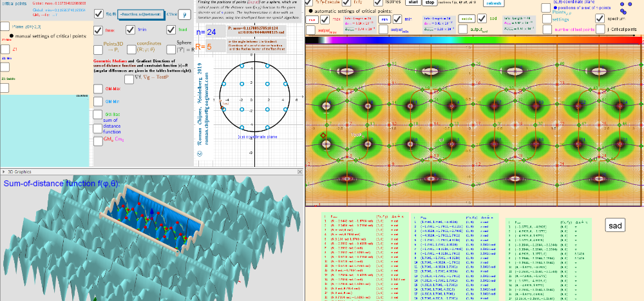Click the function adjustment button
644x301 pixels.
141,14
